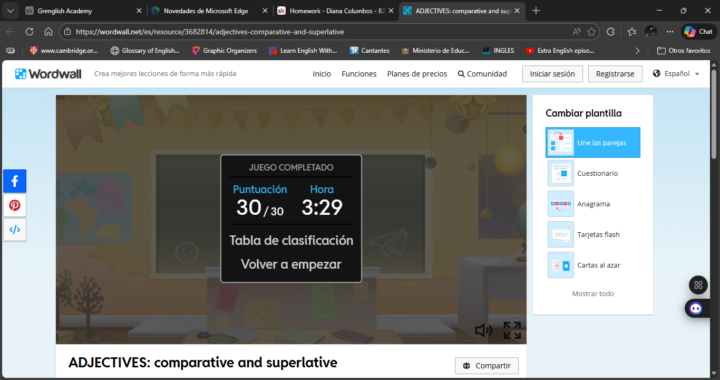Select Anagrama template

coord(593,204)
